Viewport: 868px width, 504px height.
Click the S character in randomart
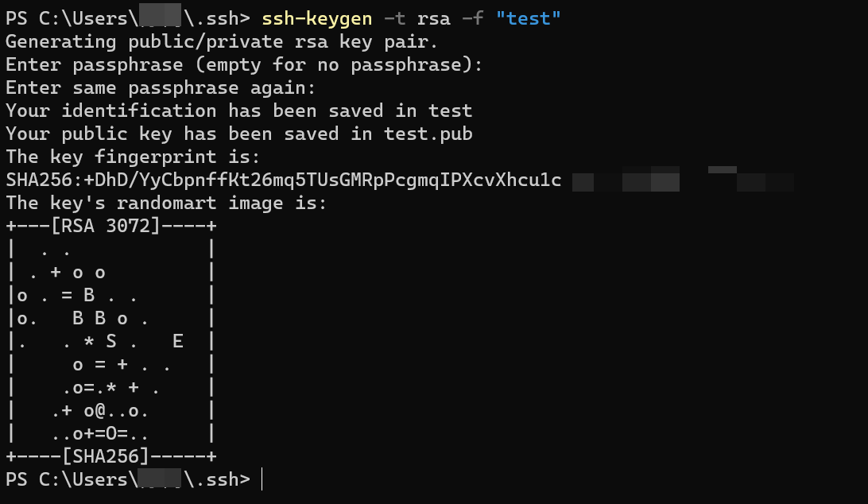pyautogui.click(x=111, y=341)
